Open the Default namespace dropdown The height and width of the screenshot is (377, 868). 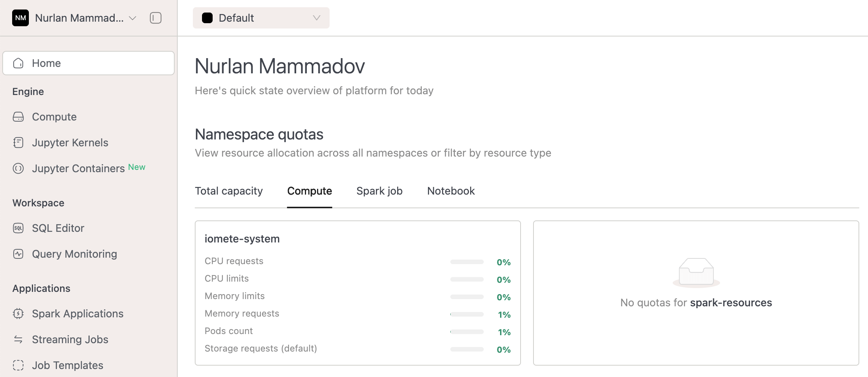(261, 18)
